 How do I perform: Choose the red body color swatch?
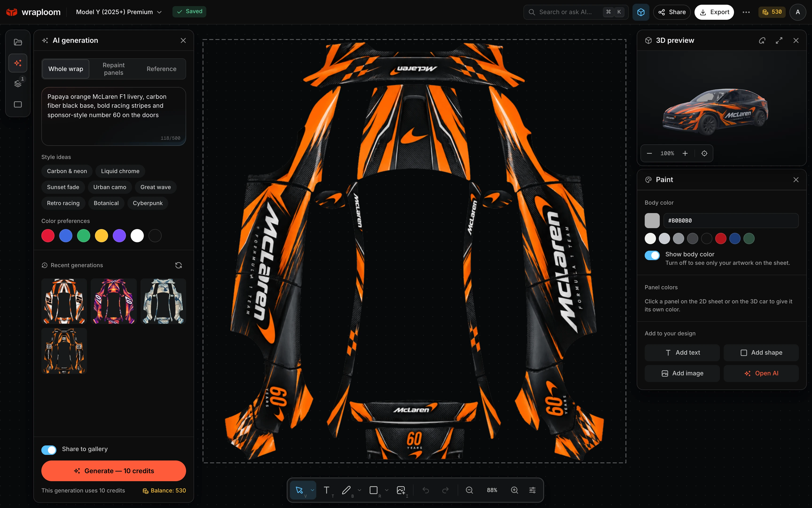[721, 238]
